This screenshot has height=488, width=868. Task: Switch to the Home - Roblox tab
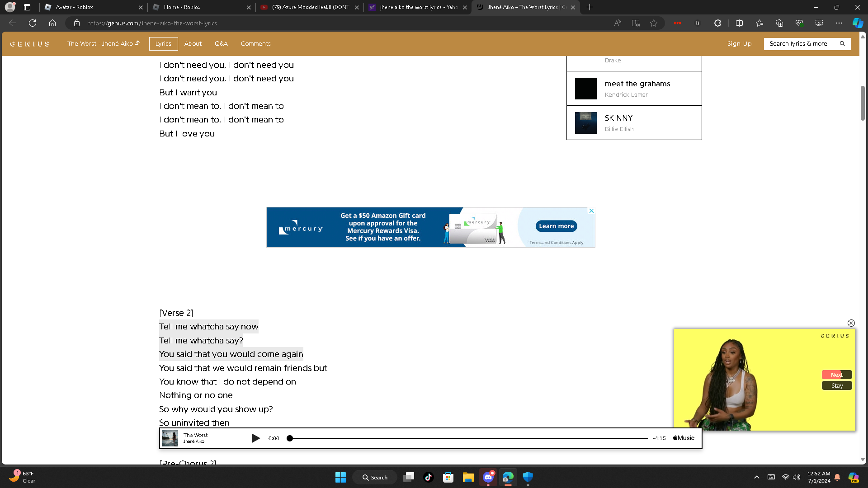202,7
